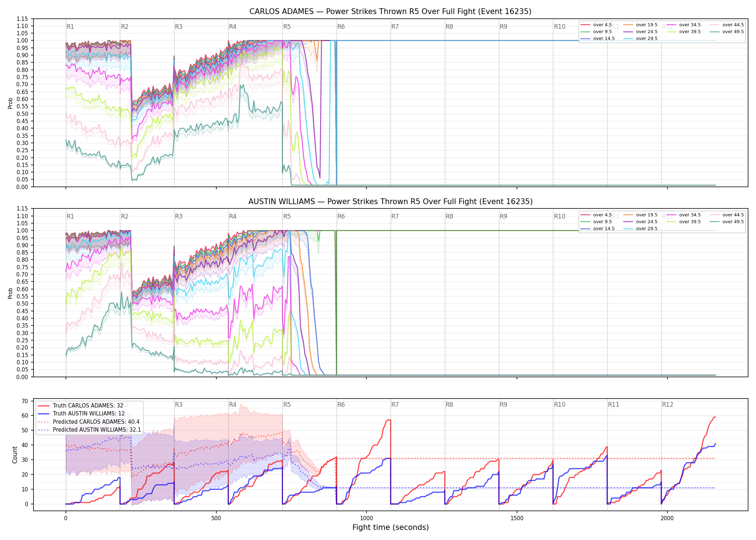
Task: Click the Carlos Adames chart title
Action: click(390, 12)
